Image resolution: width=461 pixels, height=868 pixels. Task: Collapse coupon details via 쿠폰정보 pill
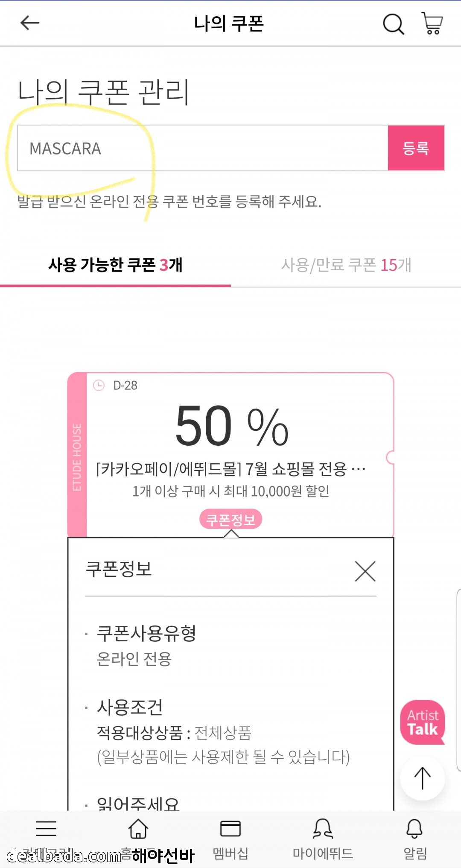[x=230, y=519]
